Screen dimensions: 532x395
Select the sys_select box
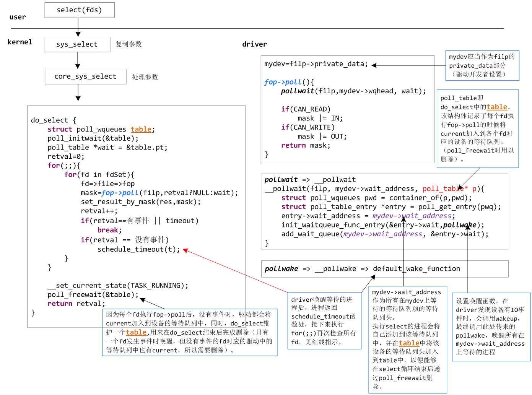pyautogui.click(x=77, y=44)
